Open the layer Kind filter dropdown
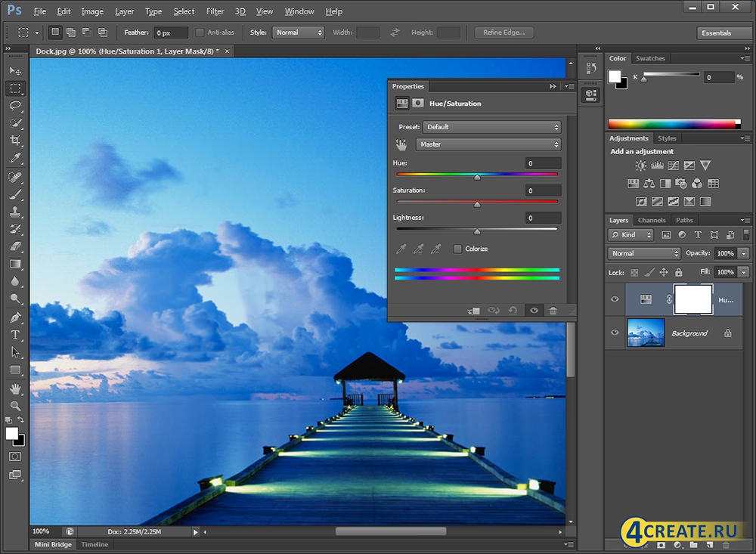Viewport: 756px width, 554px height. (x=631, y=235)
